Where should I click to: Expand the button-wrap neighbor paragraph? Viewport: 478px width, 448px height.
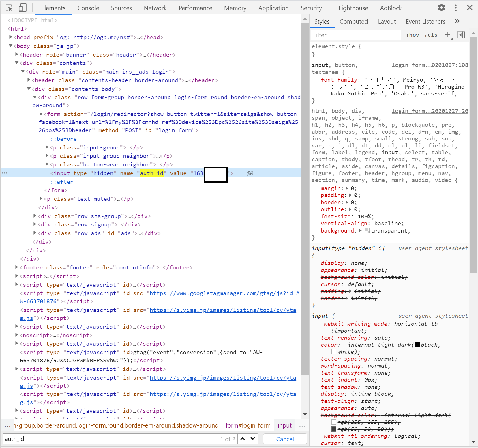47,164
